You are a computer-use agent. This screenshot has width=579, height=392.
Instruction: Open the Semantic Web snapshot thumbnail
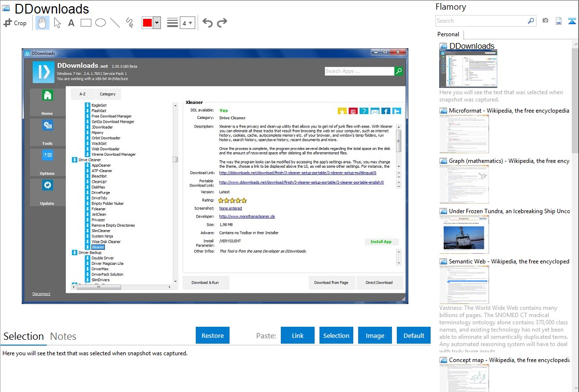click(464, 285)
